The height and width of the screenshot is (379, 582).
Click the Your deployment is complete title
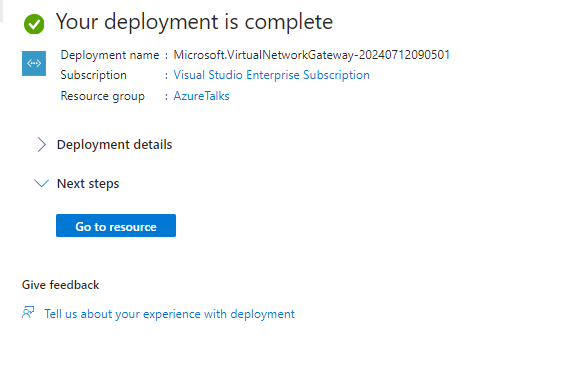pos(194,22)
